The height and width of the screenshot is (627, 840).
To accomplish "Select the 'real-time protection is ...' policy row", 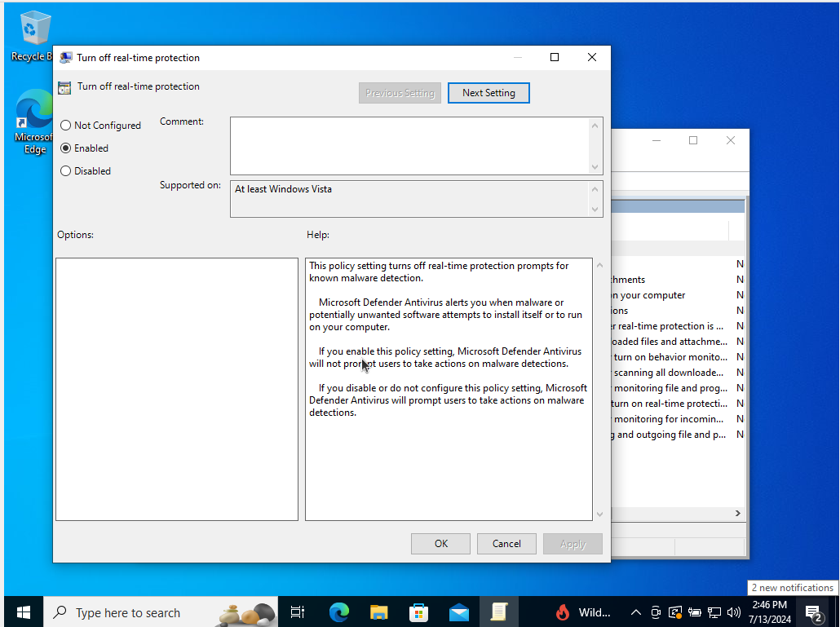I will coord(678,326).
